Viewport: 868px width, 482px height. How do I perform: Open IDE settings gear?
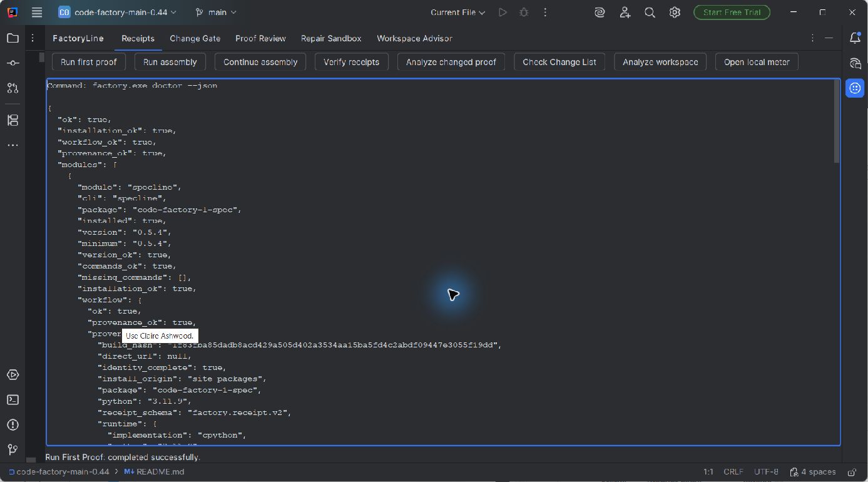pos(675,13)
